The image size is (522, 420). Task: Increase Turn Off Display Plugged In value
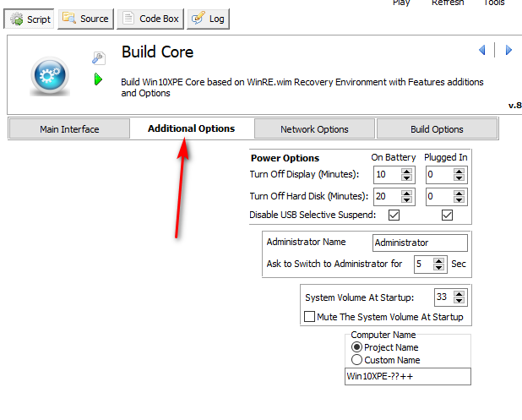459,172
